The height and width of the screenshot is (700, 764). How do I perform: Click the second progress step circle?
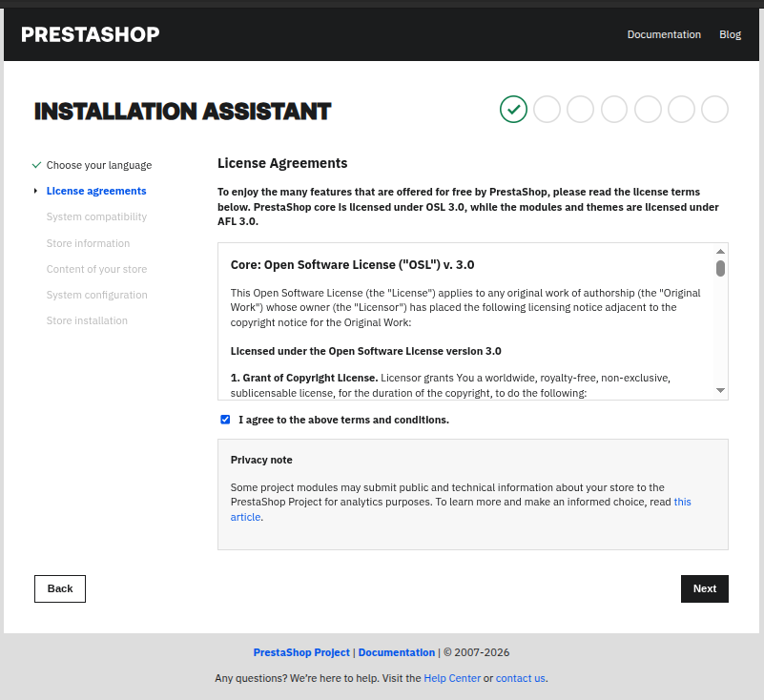(547, 110)
